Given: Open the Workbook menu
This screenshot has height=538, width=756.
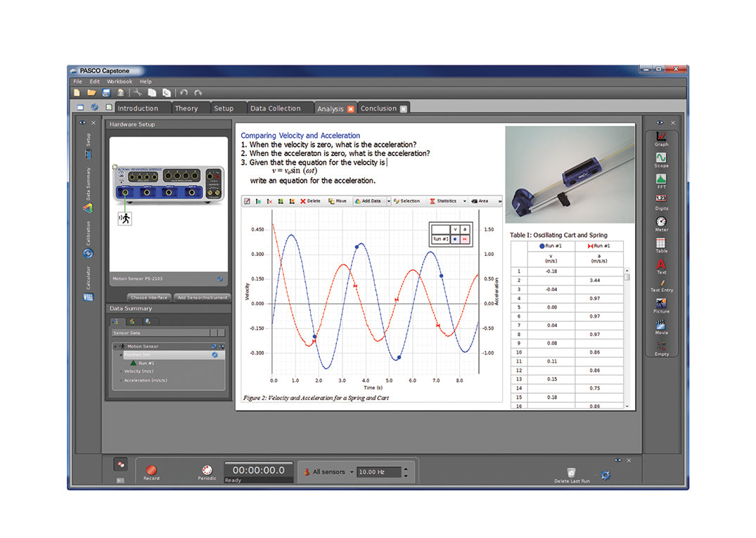Looking at the screenshot, I should 120,82.
